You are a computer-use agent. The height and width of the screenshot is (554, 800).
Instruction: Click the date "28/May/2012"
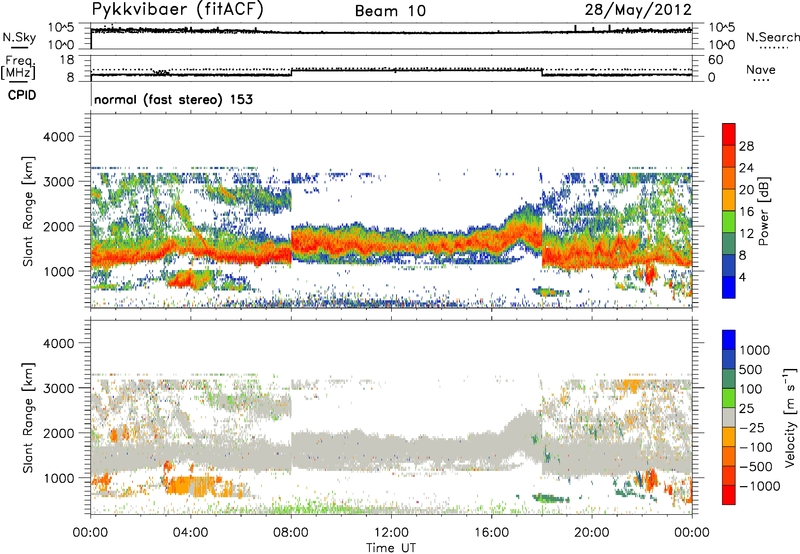click(638, 10)
